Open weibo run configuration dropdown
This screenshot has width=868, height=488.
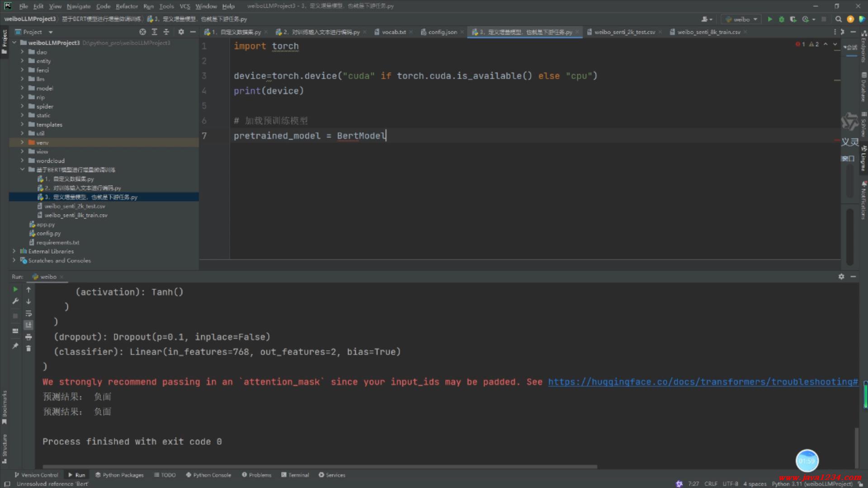741,19
